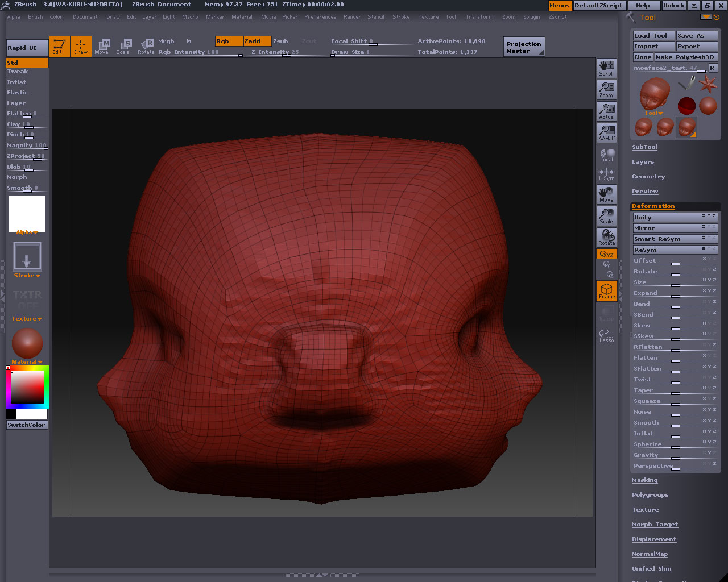Click the AAHalf icon
Image resolution: width=728 pixels, height=582 pixels.
[606, 133]
